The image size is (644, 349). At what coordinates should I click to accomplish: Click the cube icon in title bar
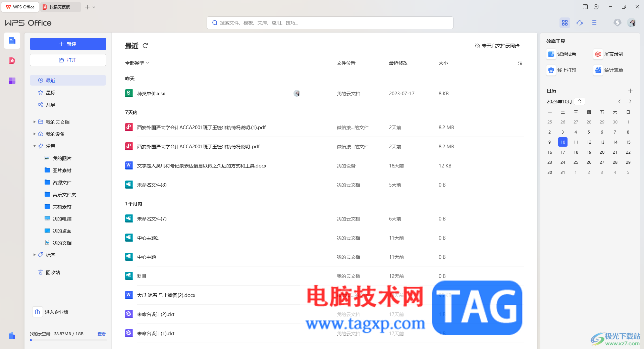click(x=596, y=7)
